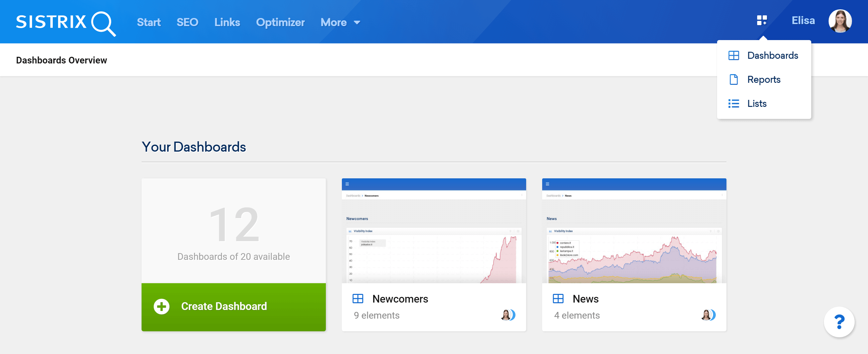Select Lists in the dropdown menu

(764, 104)
